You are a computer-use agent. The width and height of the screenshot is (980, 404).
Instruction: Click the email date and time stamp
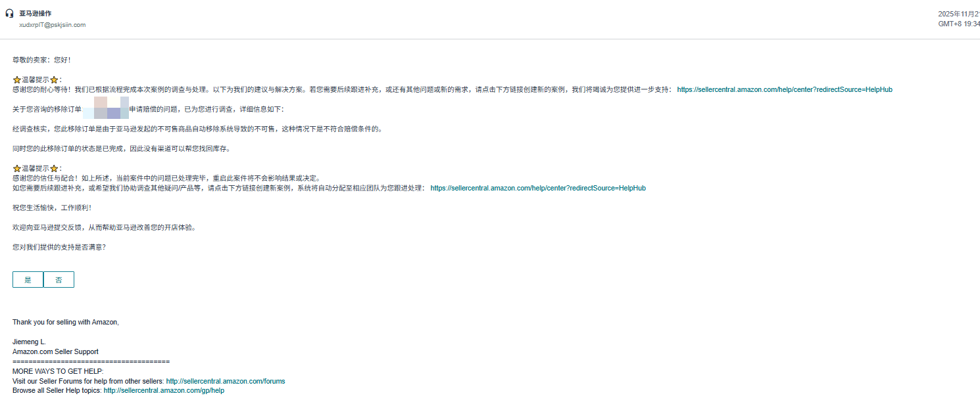[x=958, y=19]
